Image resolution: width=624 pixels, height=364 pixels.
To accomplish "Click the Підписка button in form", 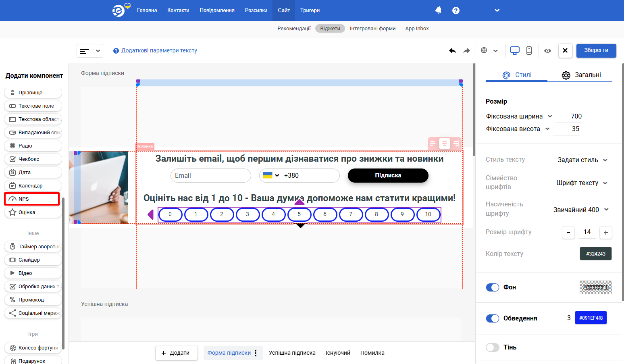I will click(388, 175).
